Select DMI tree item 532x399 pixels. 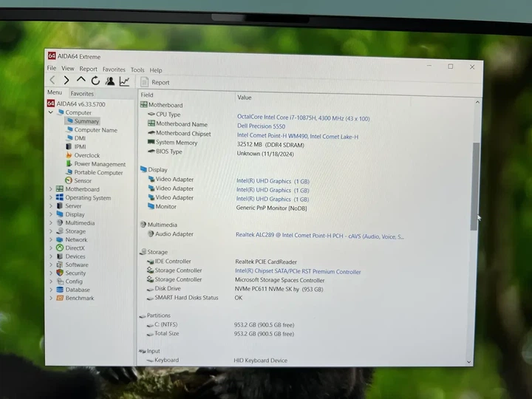(76, 138)
